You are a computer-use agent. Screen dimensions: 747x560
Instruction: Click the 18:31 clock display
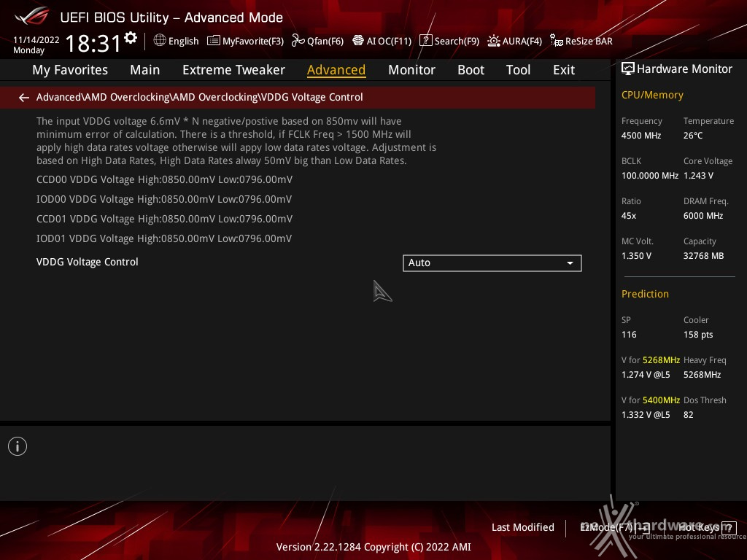click(x=93, y=43)
